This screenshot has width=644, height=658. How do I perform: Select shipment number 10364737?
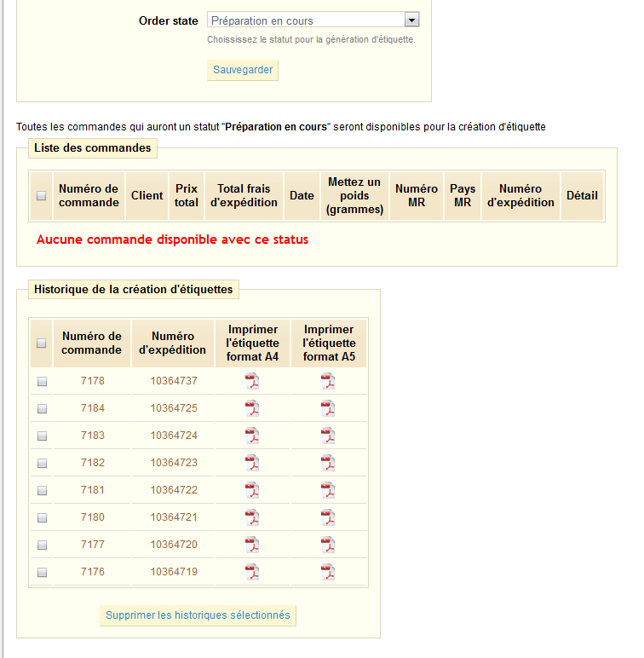[174, 381]
